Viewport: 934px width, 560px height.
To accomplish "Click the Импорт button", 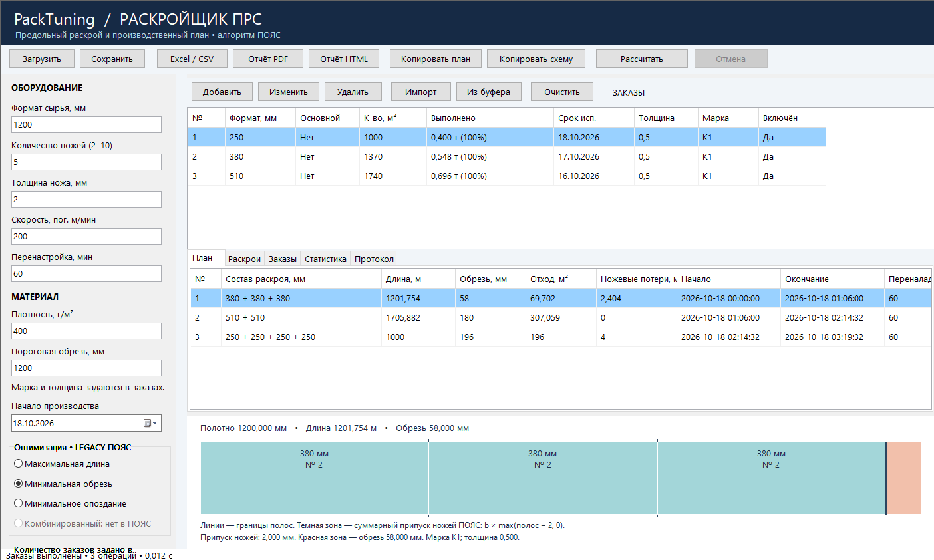I will (x=421, y=92).
